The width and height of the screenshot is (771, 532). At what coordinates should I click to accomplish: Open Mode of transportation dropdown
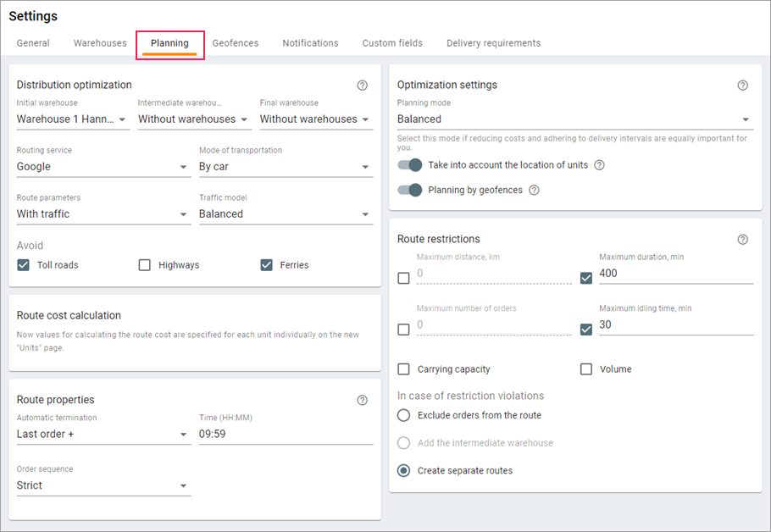pos(286,167)
